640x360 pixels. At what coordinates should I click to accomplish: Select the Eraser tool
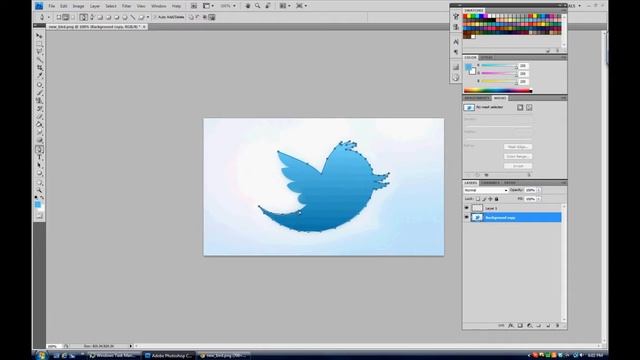[x=39, y=117]
